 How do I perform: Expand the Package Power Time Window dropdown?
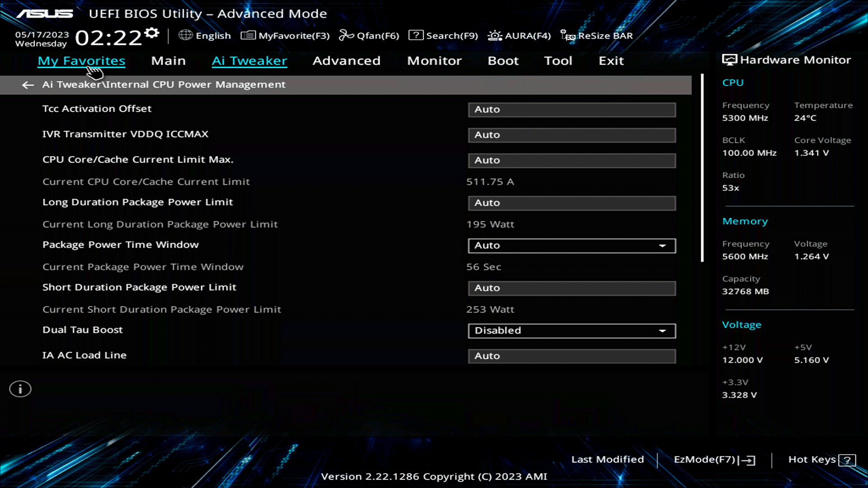[x=662, y=245]
